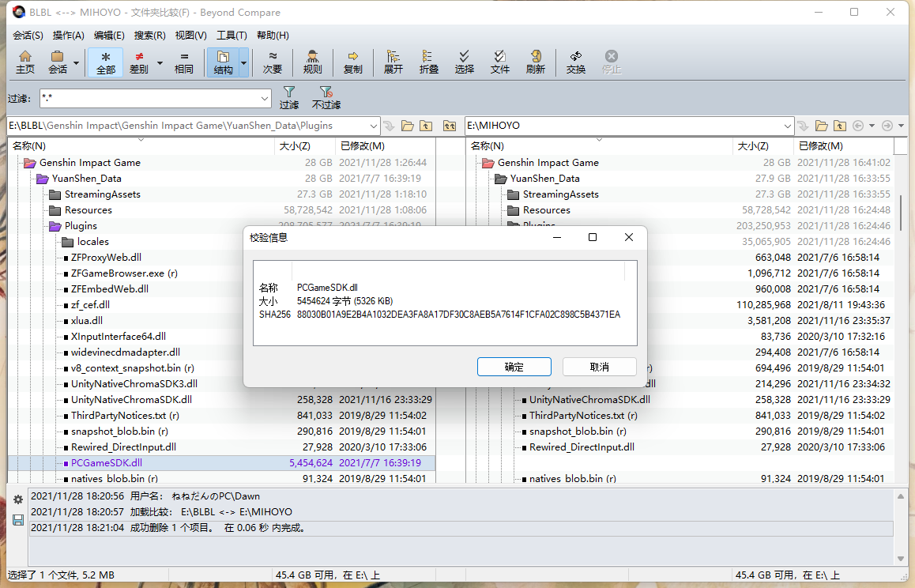The height and width of the screenshot is (588, 915).
Task: Click right pane forward navigation arrow
Action: tap(887, 126)
